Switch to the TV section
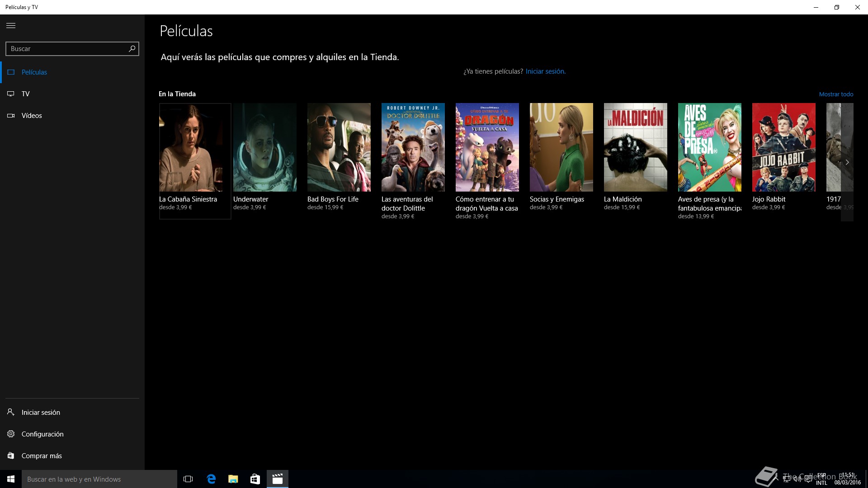Image resolution: width=868 pixels, height=488 pixels. [x=72, y=94]
